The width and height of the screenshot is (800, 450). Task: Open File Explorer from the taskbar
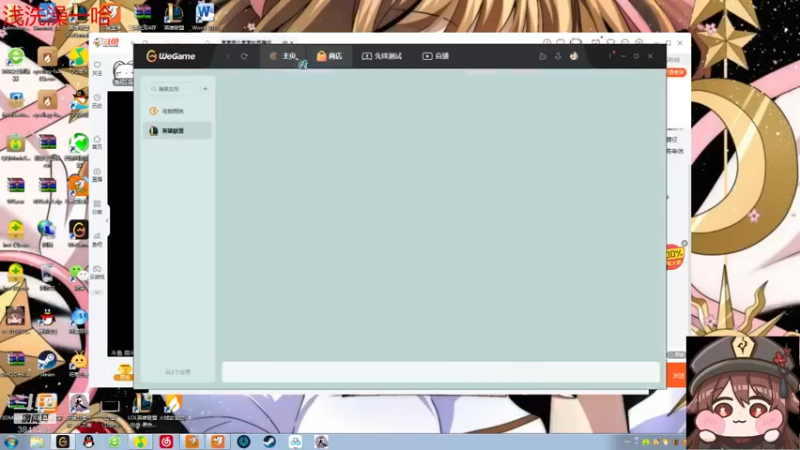37,442
